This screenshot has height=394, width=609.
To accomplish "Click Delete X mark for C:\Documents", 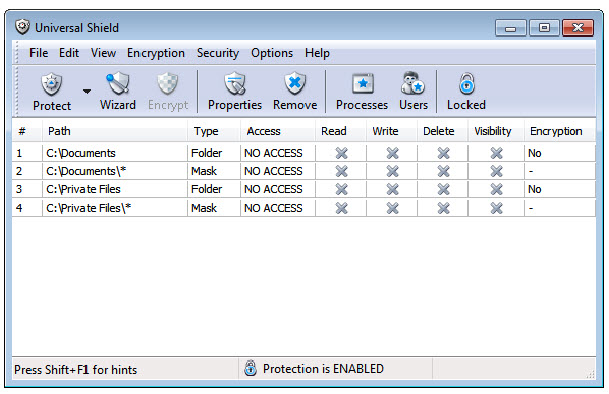I will click(x=443, y=153).
